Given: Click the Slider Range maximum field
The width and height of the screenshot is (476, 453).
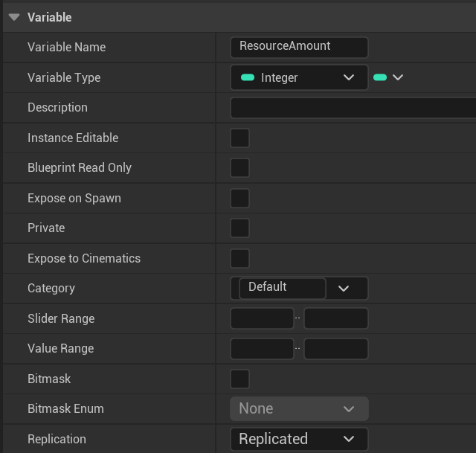Looking at the screenshot, I should (335, 318).
